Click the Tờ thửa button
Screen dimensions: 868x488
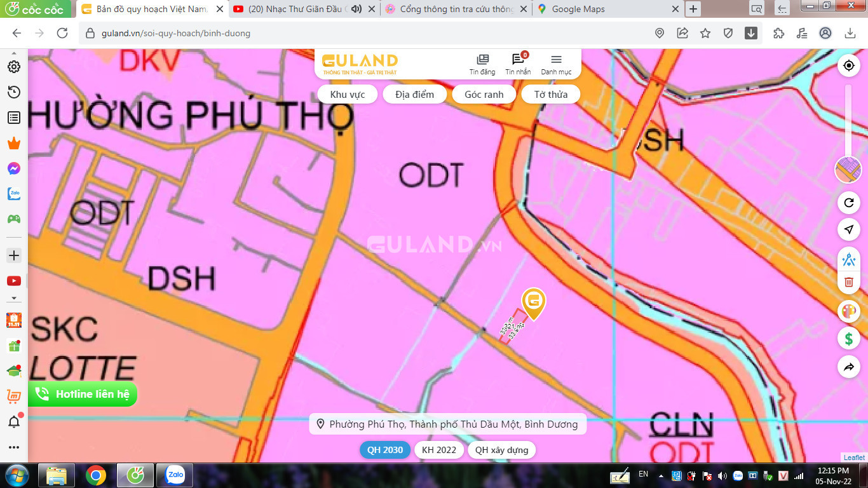tap(550, 95)
